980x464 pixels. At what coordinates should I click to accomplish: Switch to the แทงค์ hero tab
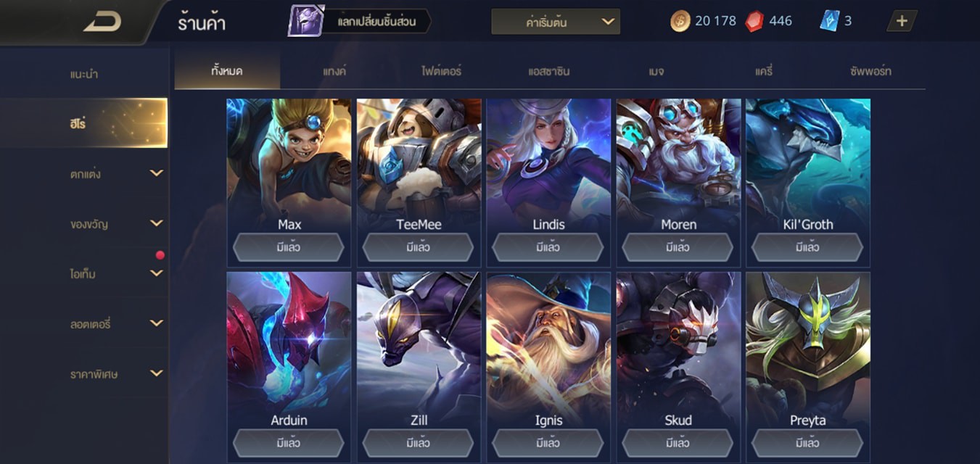click(x=334, y=71)
